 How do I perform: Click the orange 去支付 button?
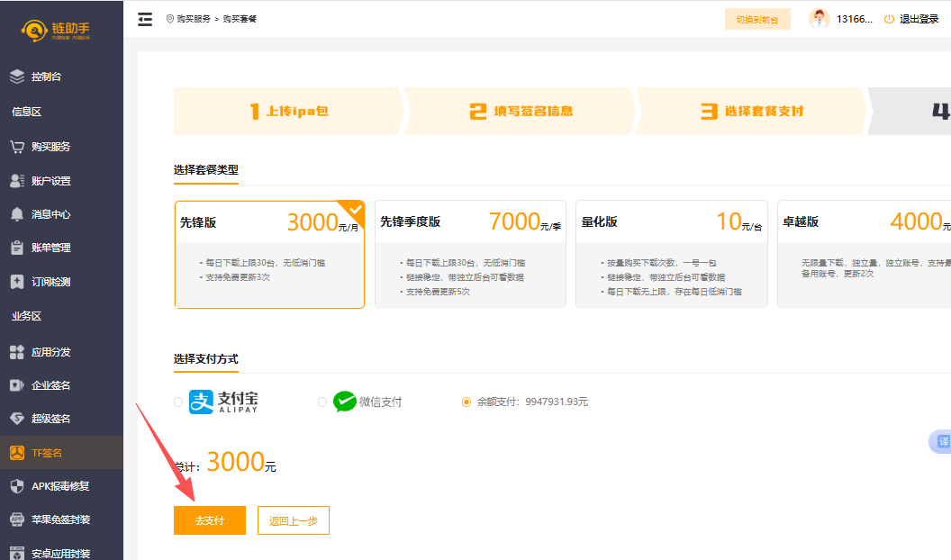[x=209, y=520]
